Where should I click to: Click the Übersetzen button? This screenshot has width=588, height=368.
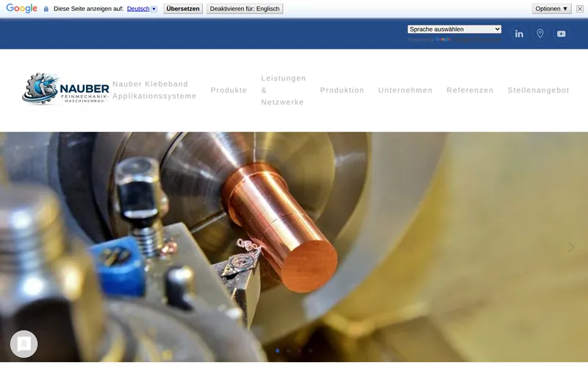tap(183, 9)
